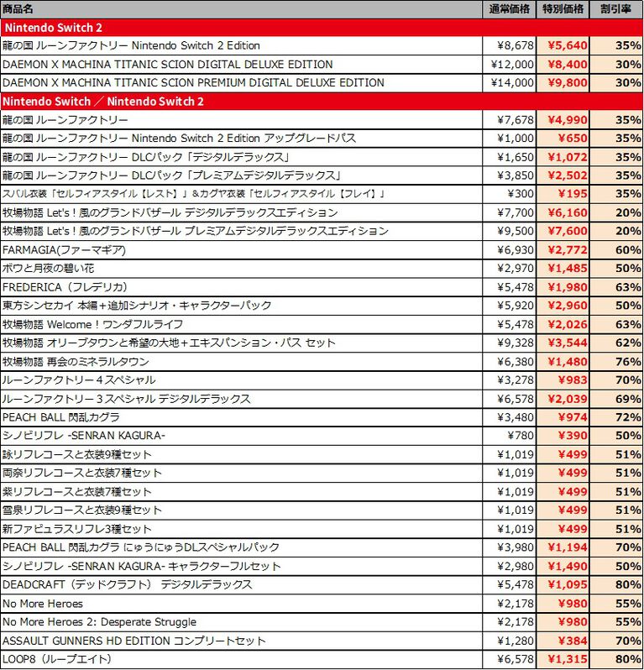Click the ¥384 special price cell
Screen dimensions: 644x670
[x=563, y=641]
